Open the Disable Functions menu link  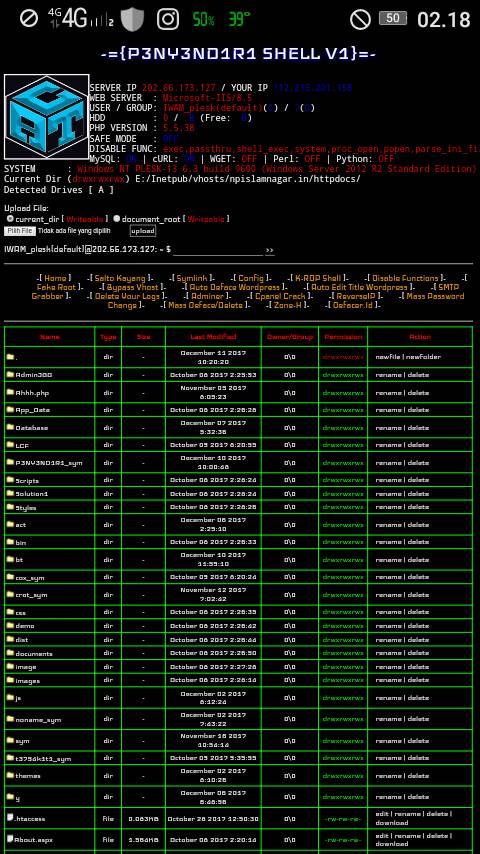[405, 278]
